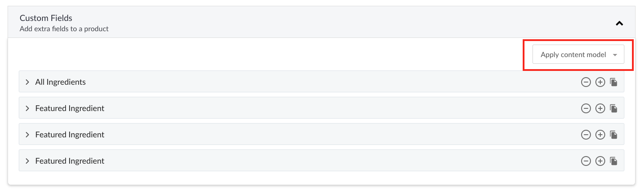This screenshot has height=194, width=644.
Task: Click plus icon on last Featured Ingredient
Action: (600, 161)
